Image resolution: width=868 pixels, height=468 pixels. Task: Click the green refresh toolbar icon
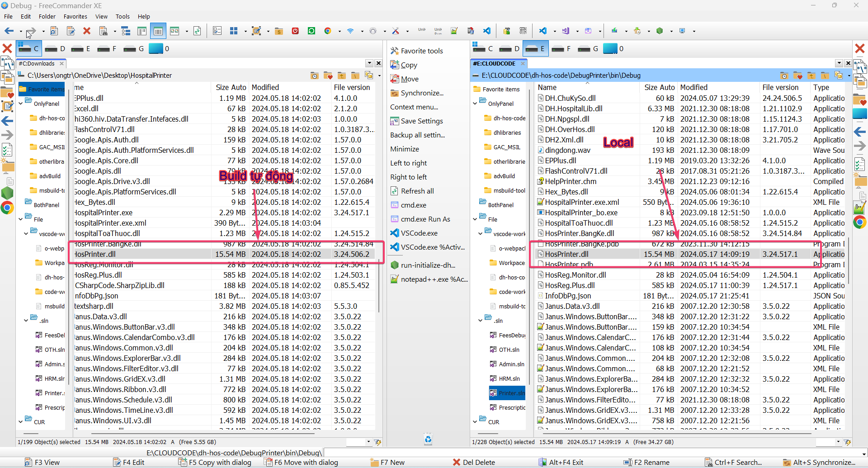click(311, 31)
